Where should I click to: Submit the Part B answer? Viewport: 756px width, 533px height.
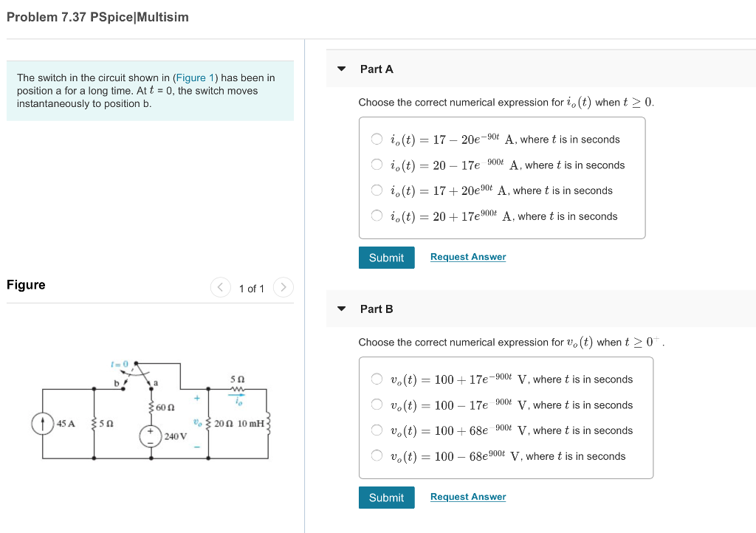tap(386, 497)
